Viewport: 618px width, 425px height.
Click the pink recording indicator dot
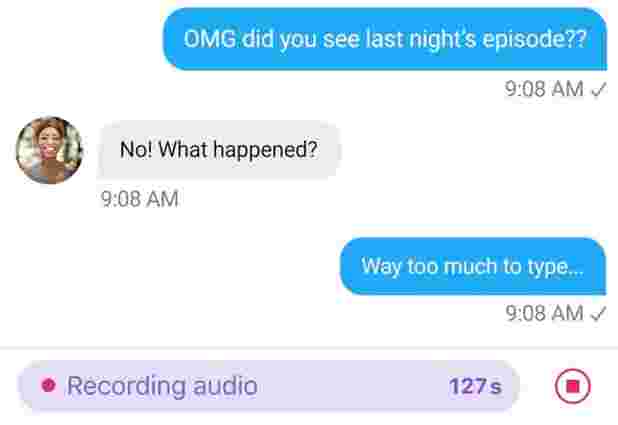48,385
